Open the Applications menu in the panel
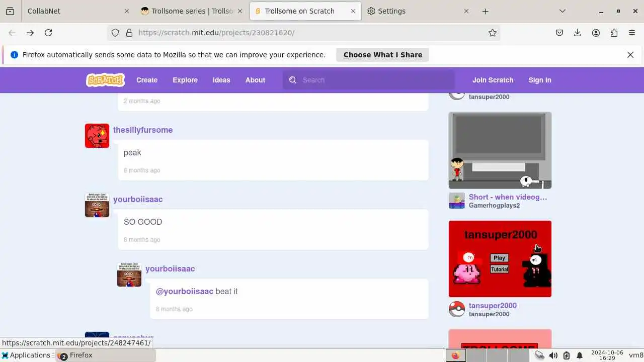 26,355
